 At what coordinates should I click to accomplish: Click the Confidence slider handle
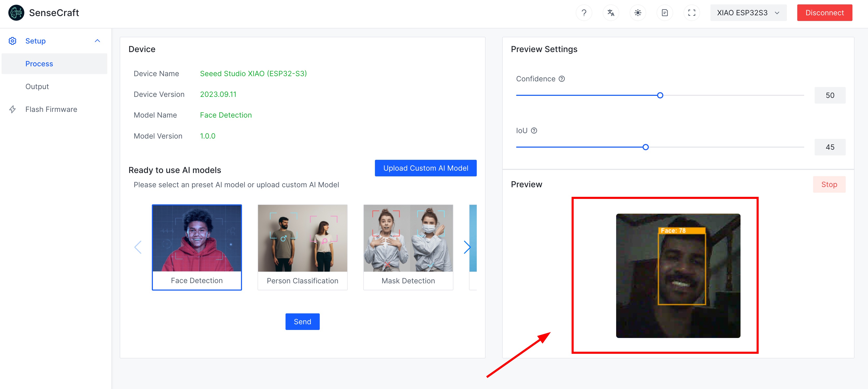[660, 95]
